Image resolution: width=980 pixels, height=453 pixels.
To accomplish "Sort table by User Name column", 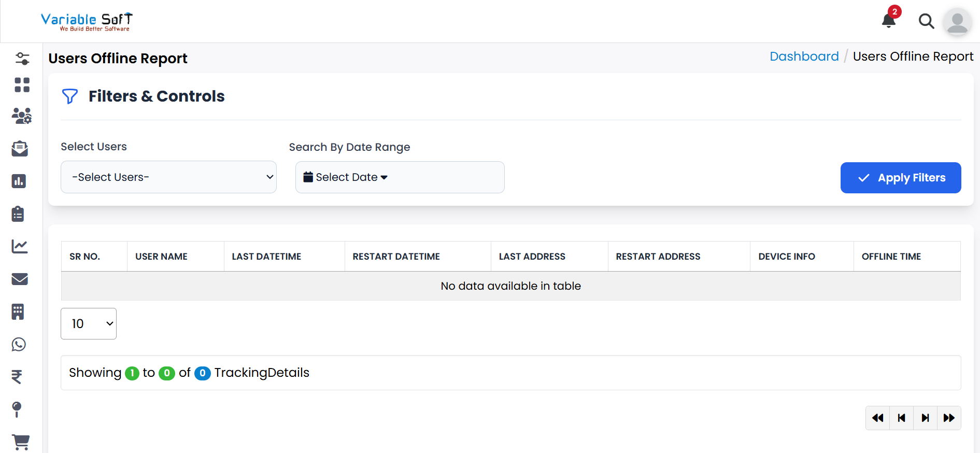I will [x=162, y=257].
